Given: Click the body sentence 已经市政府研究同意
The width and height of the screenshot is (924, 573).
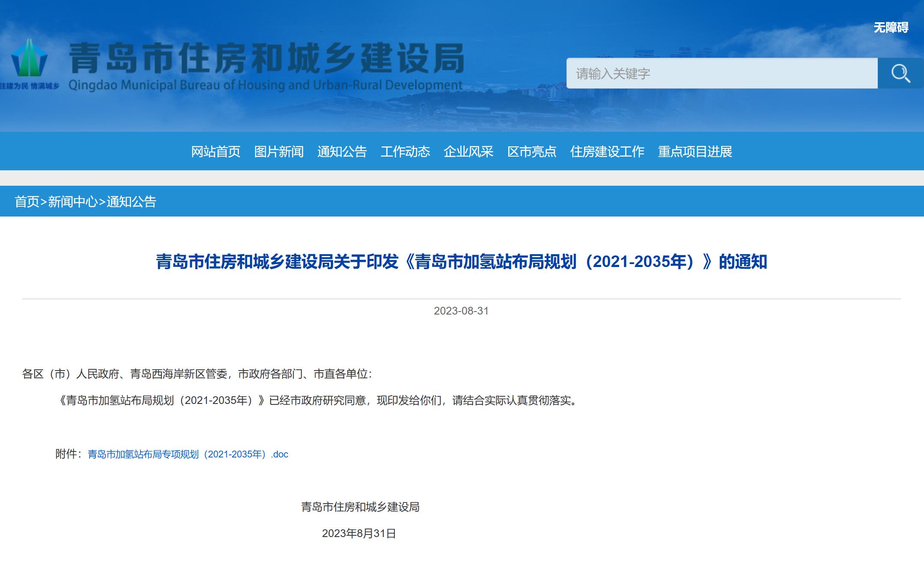Looking at the screenshot, I should point(317,401).
